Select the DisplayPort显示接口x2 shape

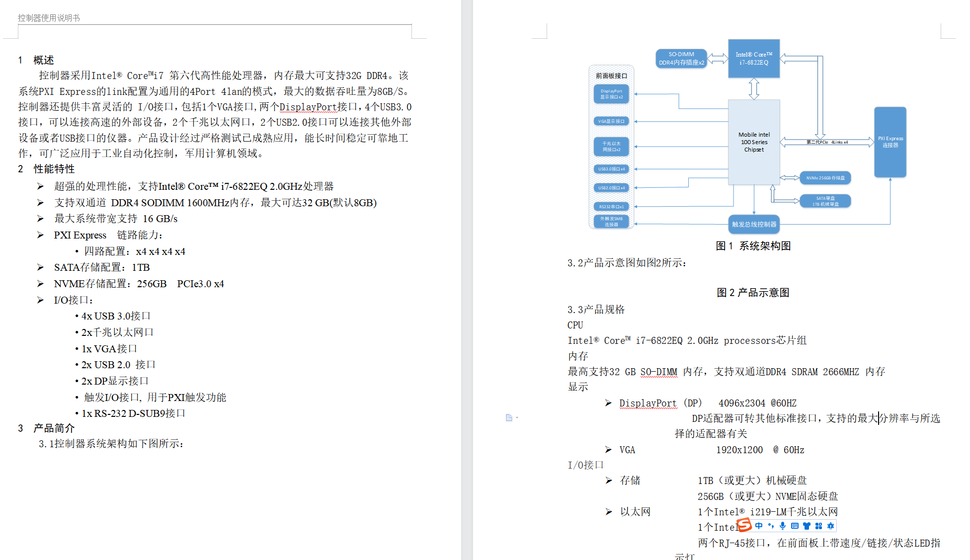point(611,94)
